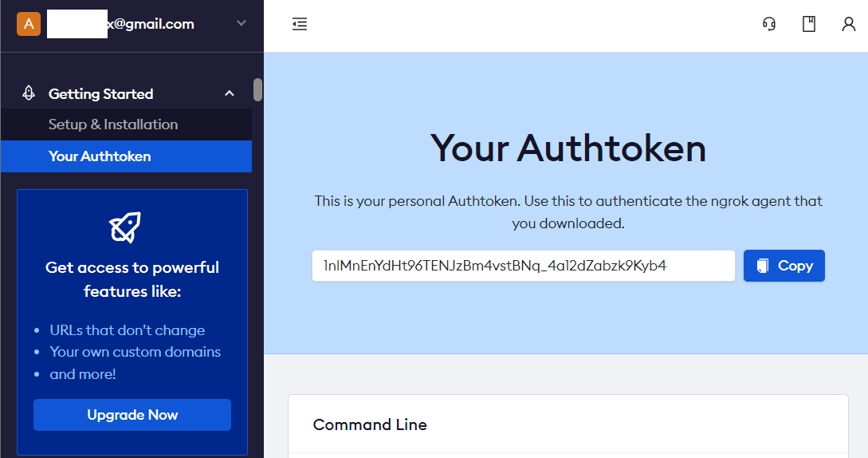
Task: Open the account switcher dropdown chevron
Action: tap(242, 24)
